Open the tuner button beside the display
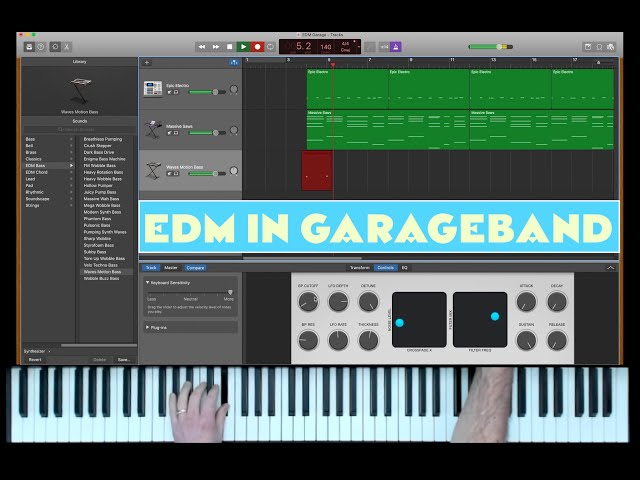This screenshot has height=480, width=640. pyautogui.click(x=370, y=47)
